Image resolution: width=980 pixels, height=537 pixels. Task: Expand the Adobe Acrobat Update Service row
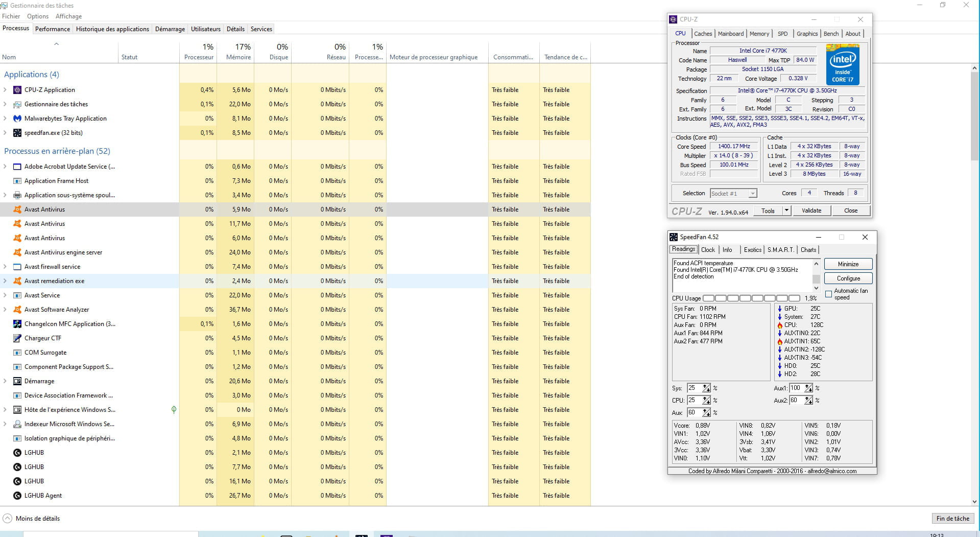5,167
